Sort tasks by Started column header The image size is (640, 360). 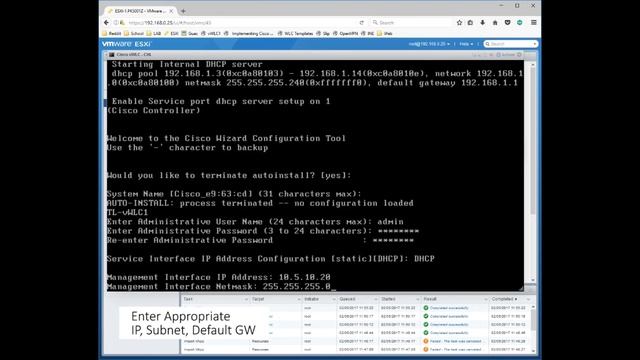pyautogui.click(x=388, y=299)
